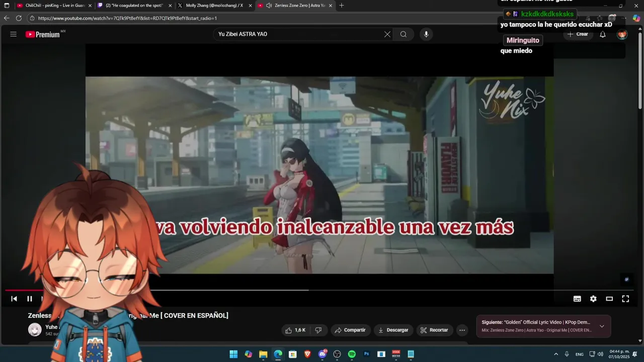Image resolution: width=644 pixels, height=362 pixels.
Task: Toggle subtitles on the video player
Action: (x=577, y=299)
